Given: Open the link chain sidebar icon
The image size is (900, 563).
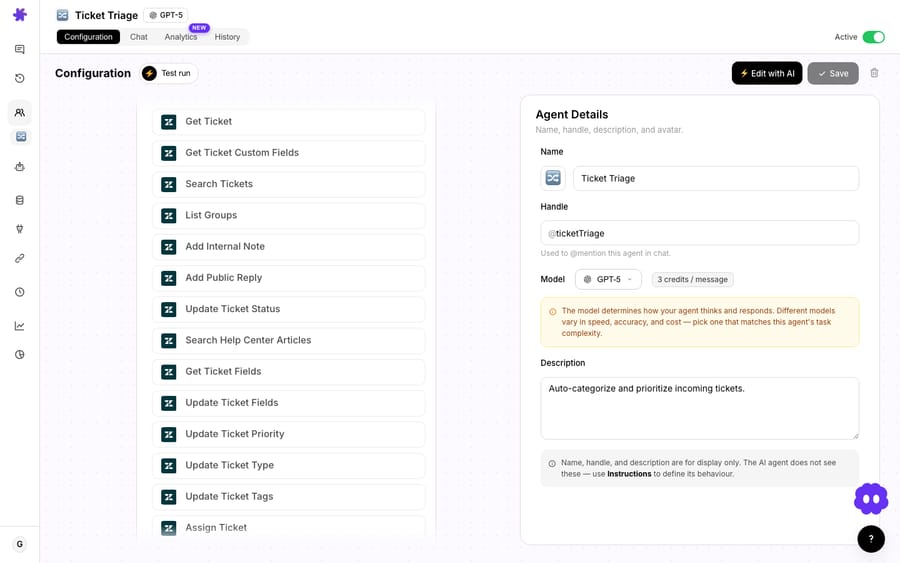Looking at the screenshot, I should [20, 258].
